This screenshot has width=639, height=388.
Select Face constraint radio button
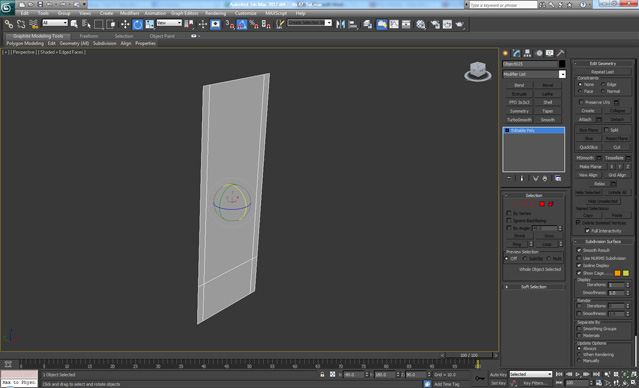tap(580, 91)
